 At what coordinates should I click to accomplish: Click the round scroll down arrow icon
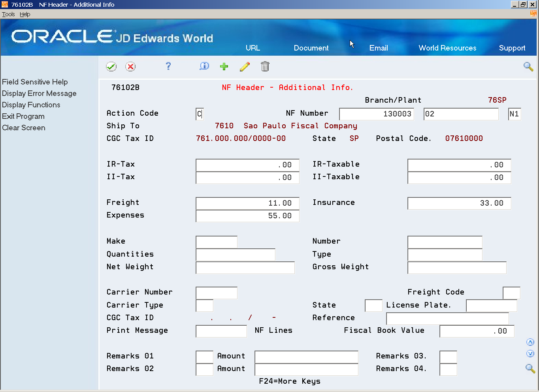530,354
